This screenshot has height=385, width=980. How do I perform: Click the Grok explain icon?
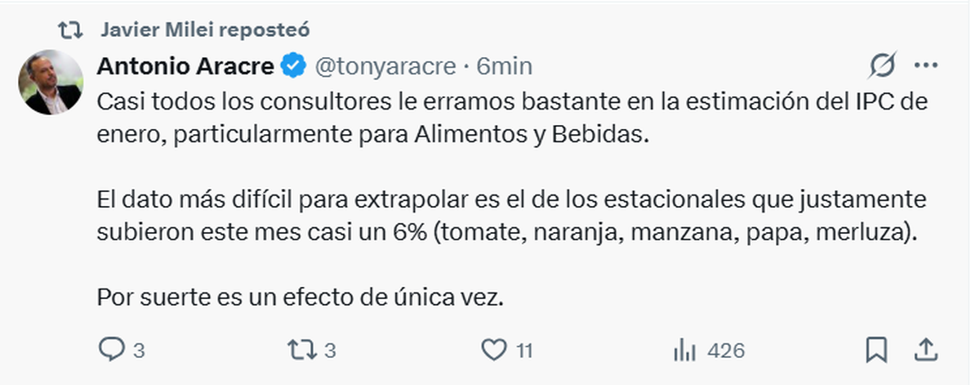pyautogui.click(x=883, y=65)
